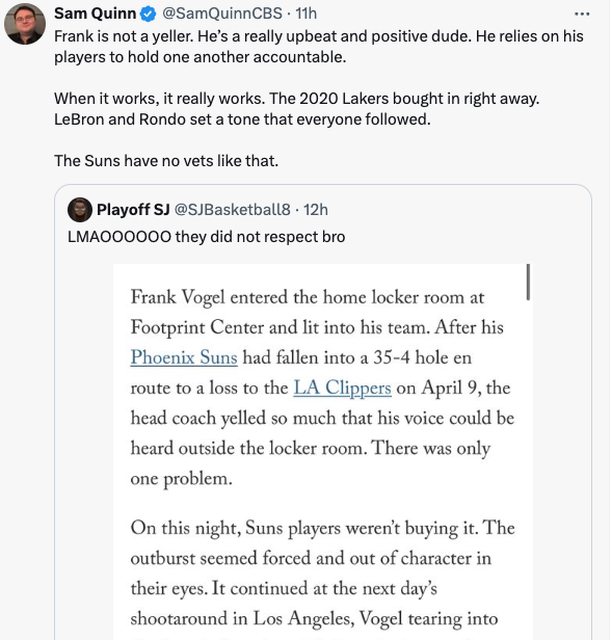Viewport: 612px width, 640px height.
Task: Open the quoted tweet's 12h timestamp
Action: point(315,210)
